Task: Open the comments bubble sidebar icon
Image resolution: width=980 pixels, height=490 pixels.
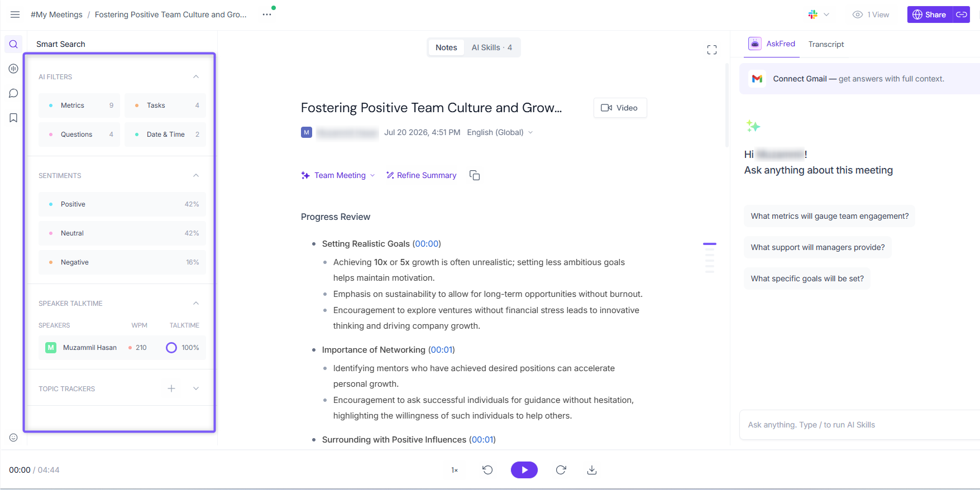Action: (x=13, y=93)
